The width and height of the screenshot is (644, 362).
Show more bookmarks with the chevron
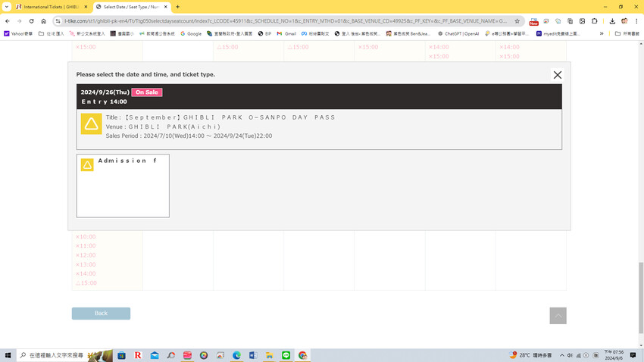click(x=602, y=33)
